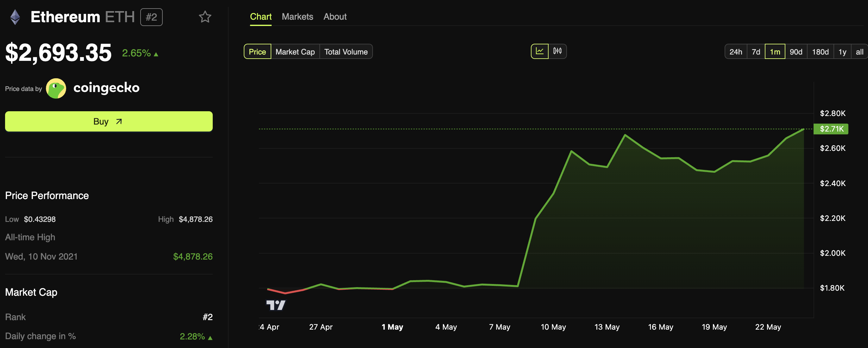Select the Chart tab

coord(261,16)
